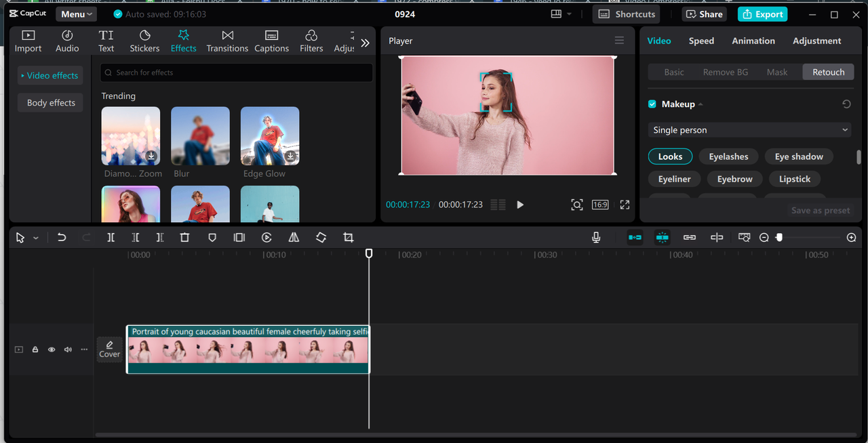The height and width of the screenshot is (443, 868).
Task: Toggle auto snapping on timeline
Action: pos(663,238)
